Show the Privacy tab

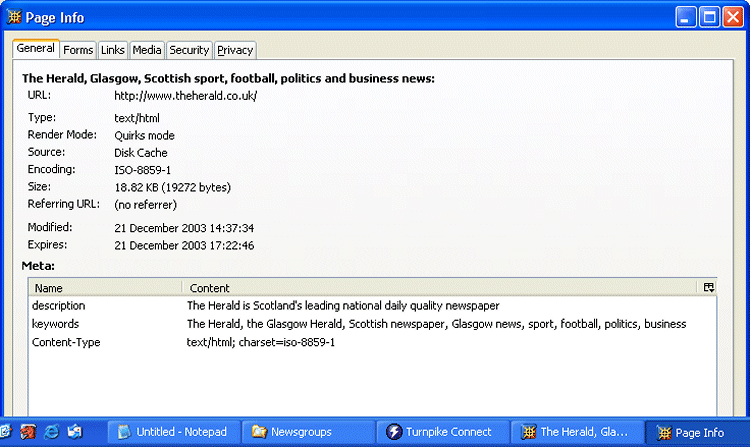click(235, 50)
